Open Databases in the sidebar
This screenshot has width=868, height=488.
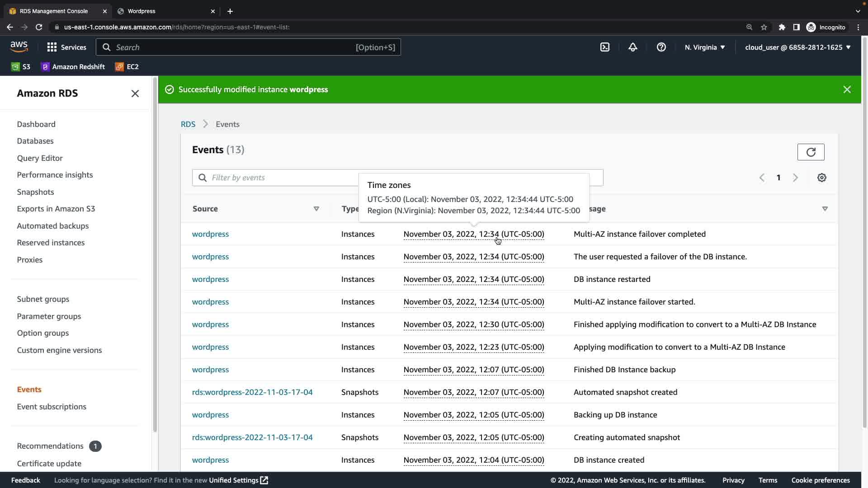(35, 141)
